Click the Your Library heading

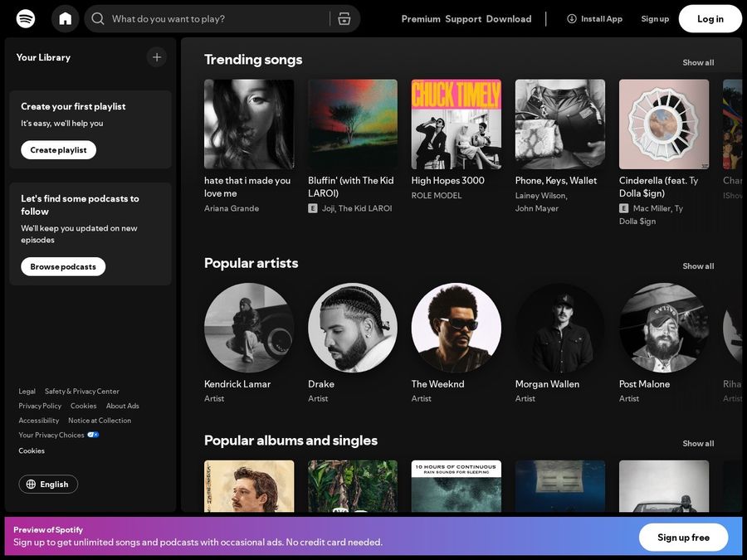(x=43, y=57)
